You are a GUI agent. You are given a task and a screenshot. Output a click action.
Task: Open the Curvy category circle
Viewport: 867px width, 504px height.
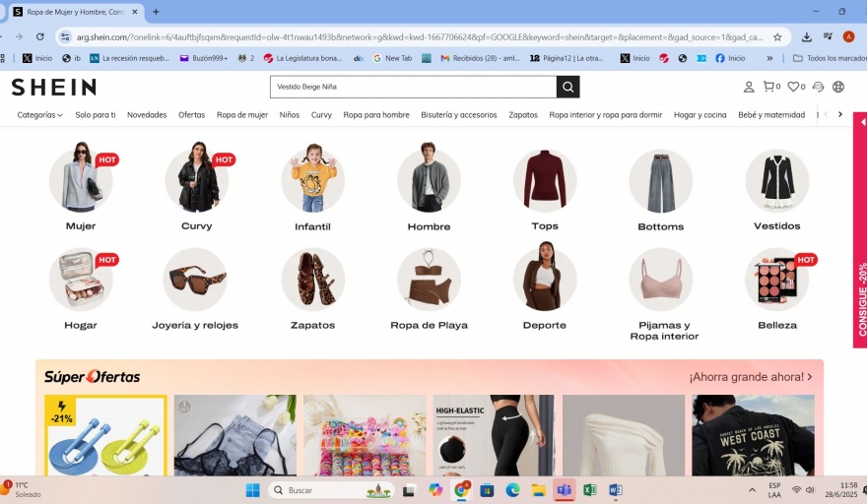click(197, 186)
